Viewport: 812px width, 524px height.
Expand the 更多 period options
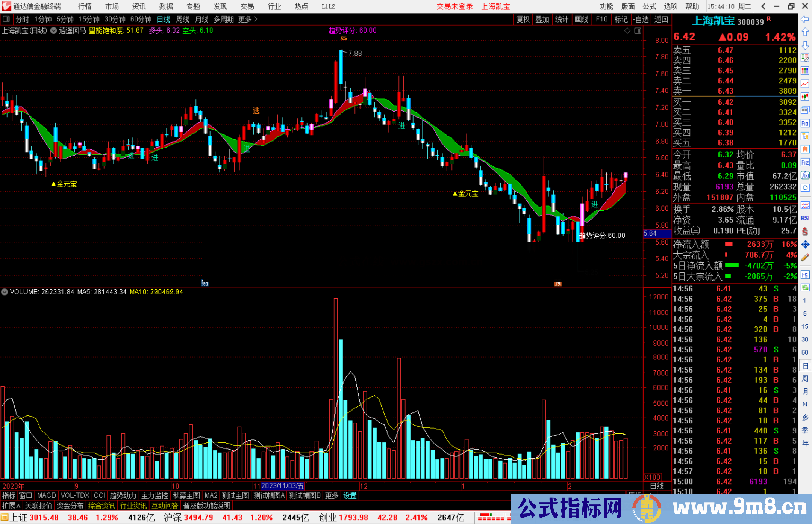(247, 19)
